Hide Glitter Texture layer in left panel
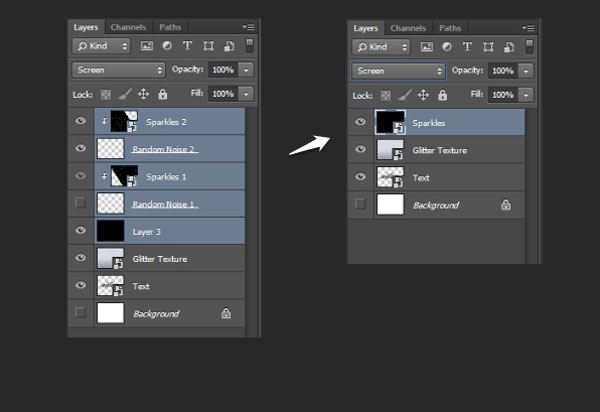Image resolution: width=600 pixels, height=412 pixels. tap(80, 258)
